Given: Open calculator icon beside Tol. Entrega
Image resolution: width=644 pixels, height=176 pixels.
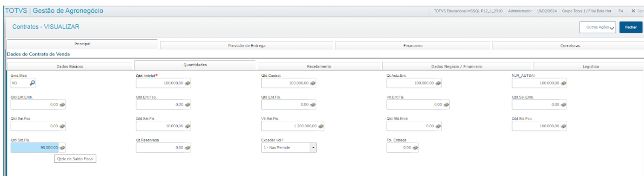Looking at the screenshot, I should coord(415,147).
